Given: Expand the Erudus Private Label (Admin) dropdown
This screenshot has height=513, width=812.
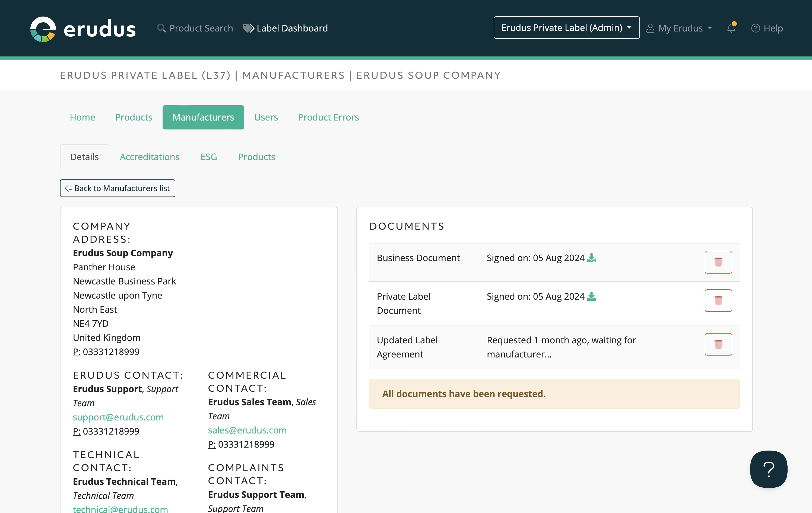Looking at the screenshot, I should (x=566, y=28).
